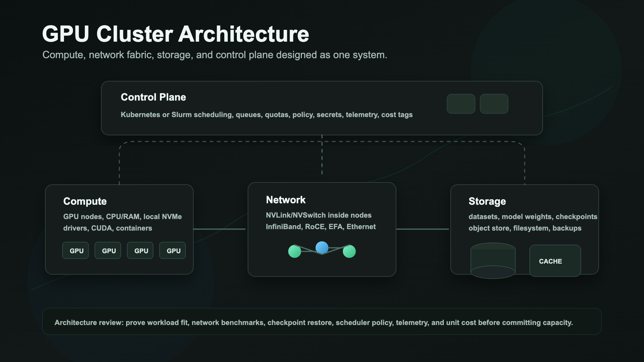Click the blue center node in the Network diagram

coord(322,247)
